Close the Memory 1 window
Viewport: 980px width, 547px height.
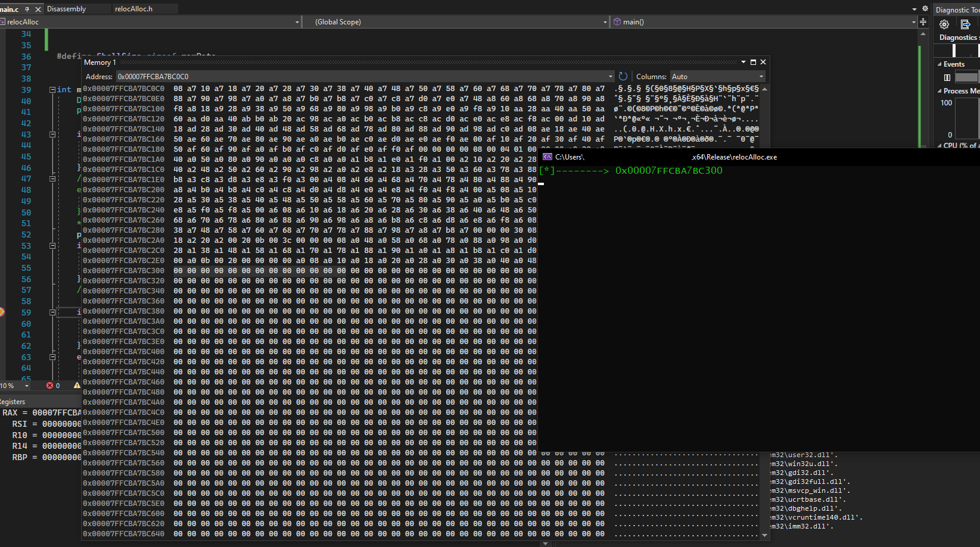[x=763, y=62]
